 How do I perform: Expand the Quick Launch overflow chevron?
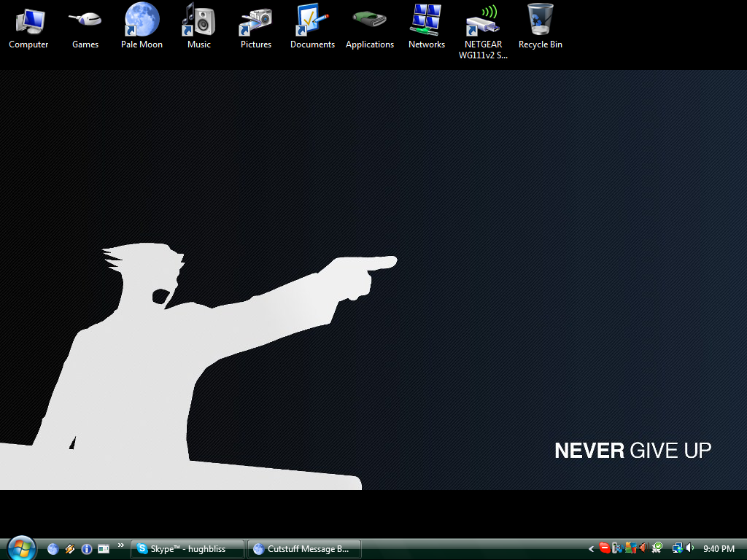121,545
